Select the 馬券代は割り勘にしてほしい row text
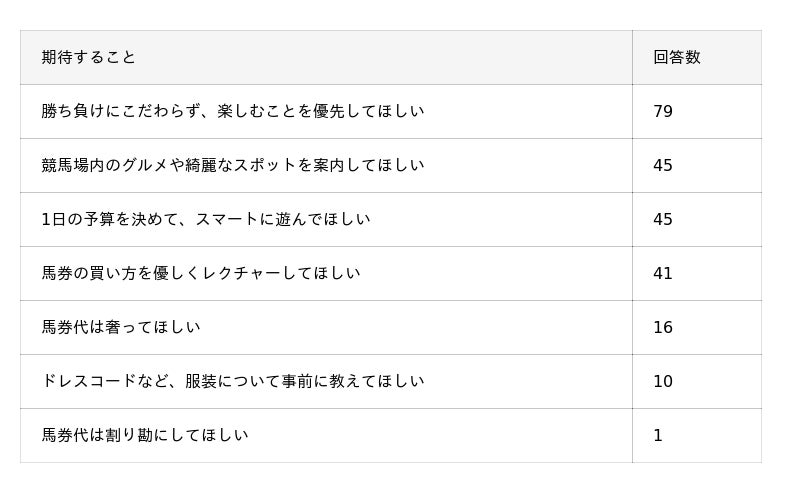Screen dimensions: 800x493 144,436
